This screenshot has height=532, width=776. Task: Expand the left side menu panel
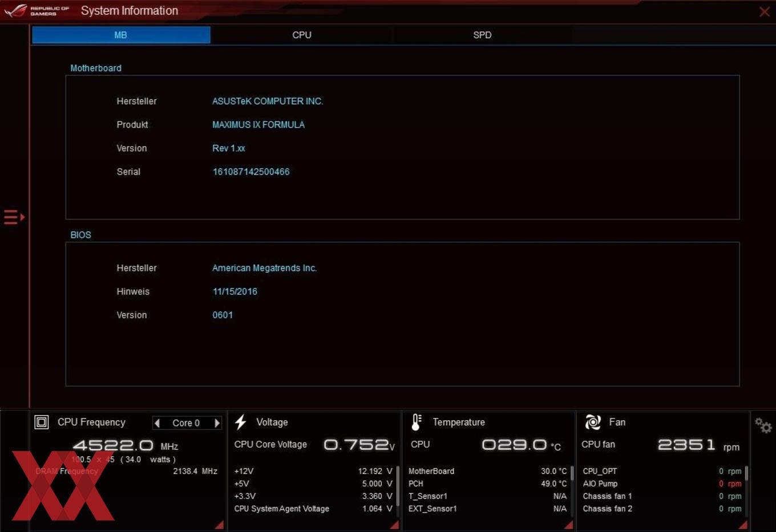(x=14, y=217)
